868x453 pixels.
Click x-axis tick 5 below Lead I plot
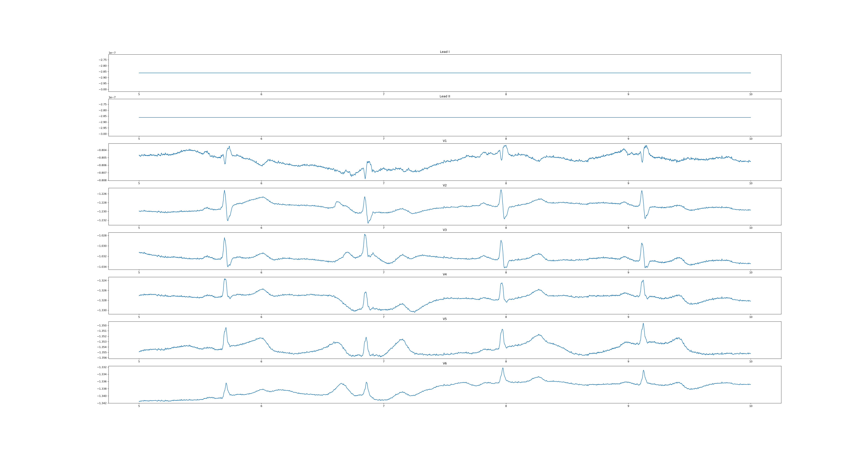[139, 94]
